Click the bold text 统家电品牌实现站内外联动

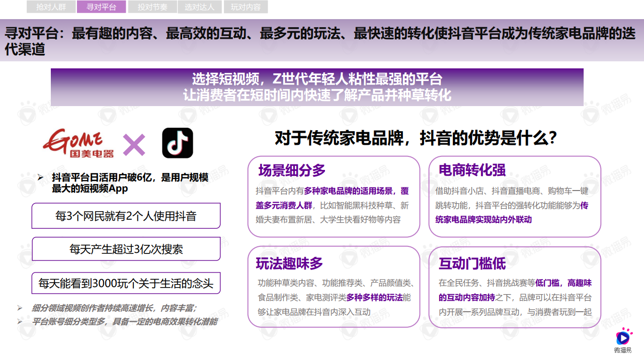483,219
